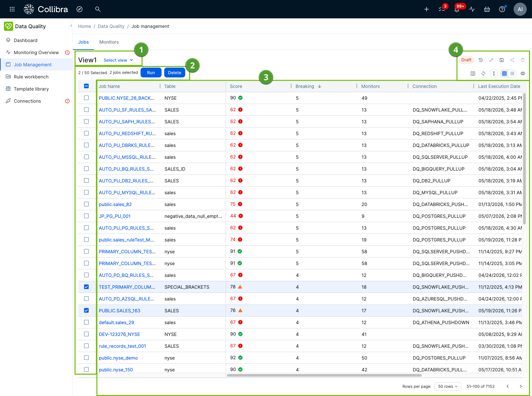This screenshot has height=396, width=532.
Task: Switch to the Monitors tab
Action: tap(109, 42)
